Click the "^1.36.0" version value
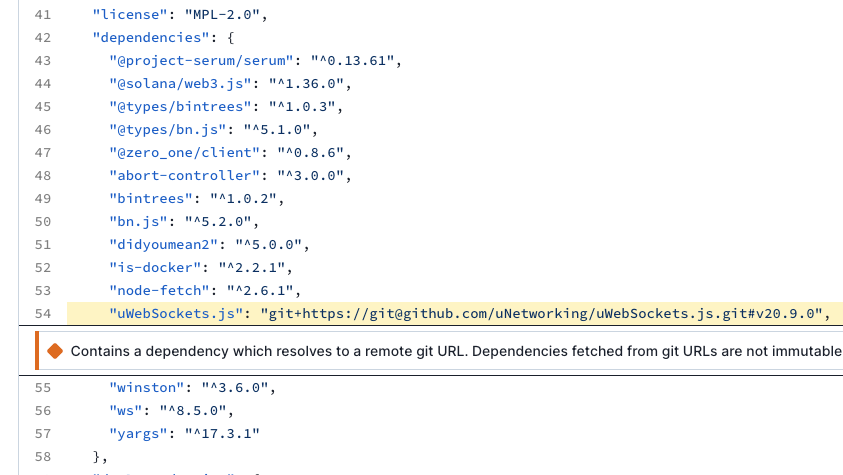The height and width of the screenshot is (475, 843). (x=306, y=84)
